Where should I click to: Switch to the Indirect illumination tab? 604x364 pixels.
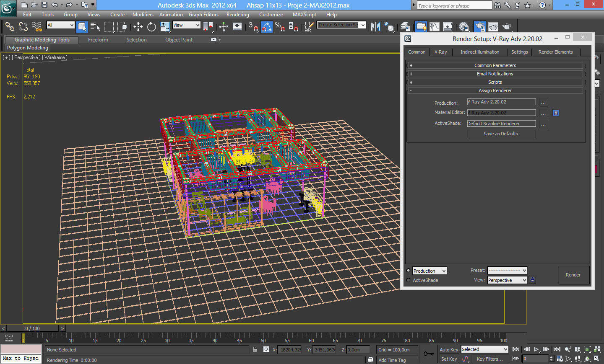tap(480, 52)
